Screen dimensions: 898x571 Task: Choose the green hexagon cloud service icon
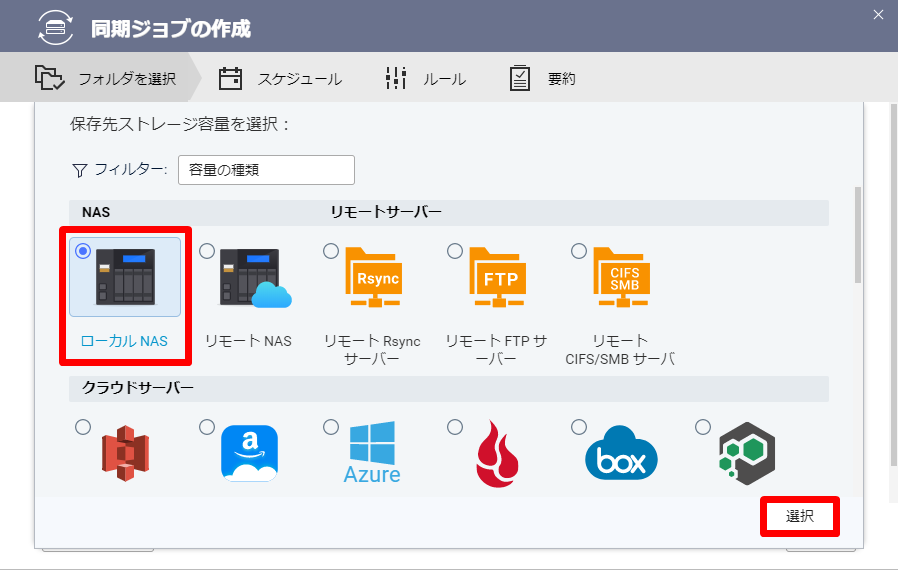click(747, 453)
